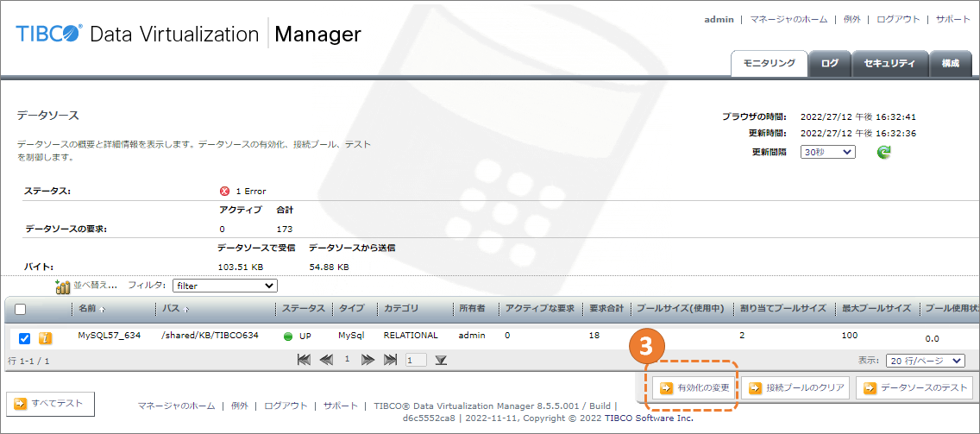Click ログアウト link in header
Screen dimensions: 980x434
898,19
